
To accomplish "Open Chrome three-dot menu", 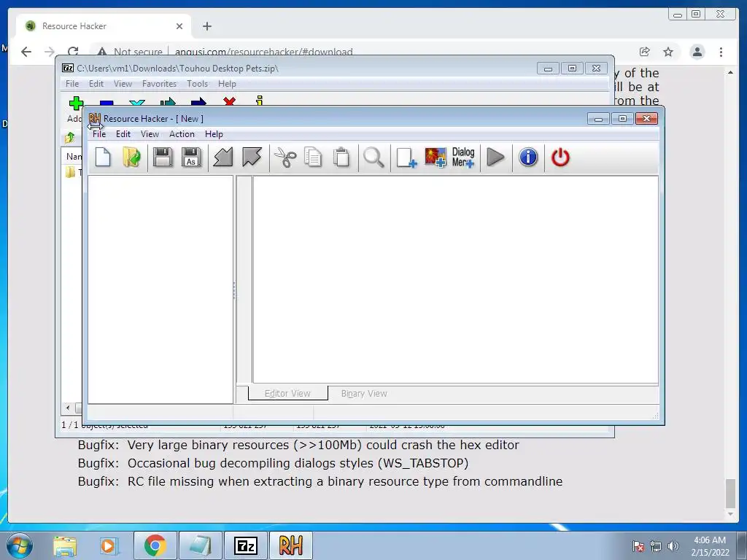I will point(721,52).
